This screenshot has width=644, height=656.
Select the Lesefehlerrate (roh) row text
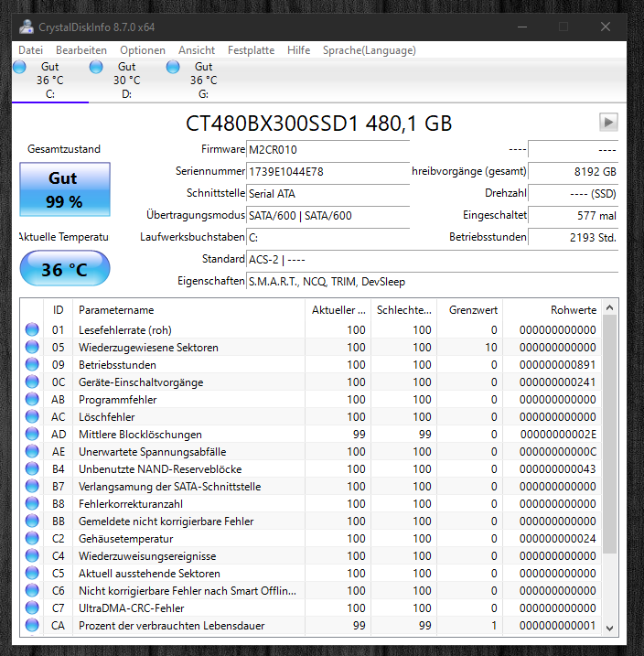(125, 330)
